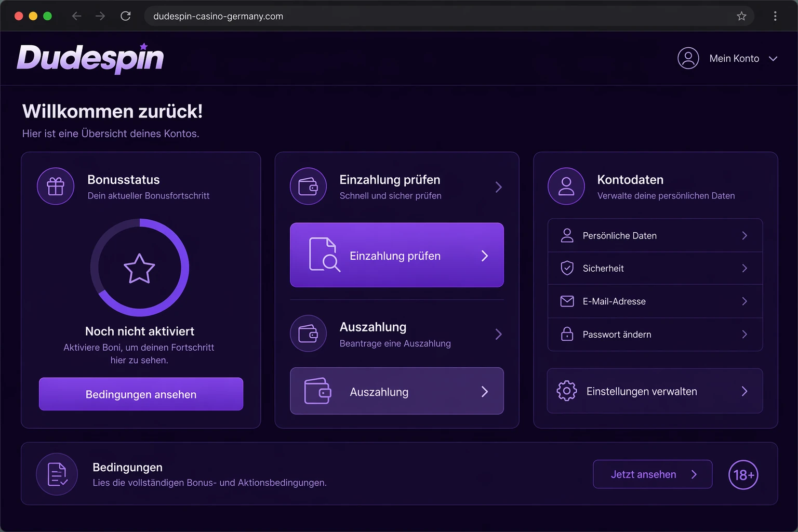Expand chevron next to Einzahlung prüfen heading
Viewport: 798px width, 532px height.
click(499, 187)
